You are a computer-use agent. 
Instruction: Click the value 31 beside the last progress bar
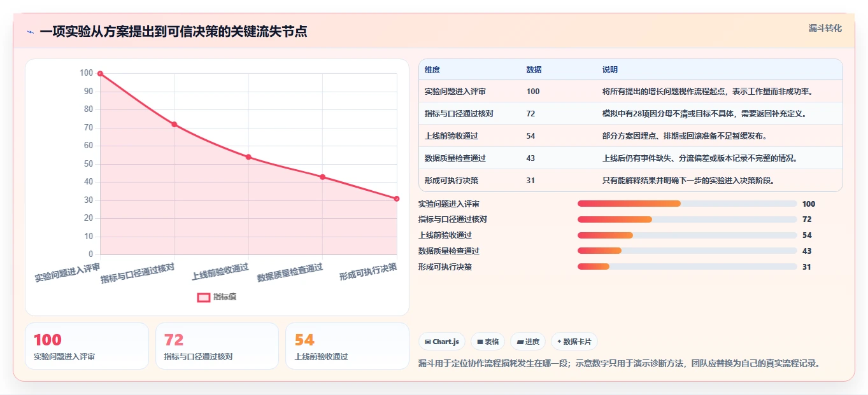click(x=807, y=267)
